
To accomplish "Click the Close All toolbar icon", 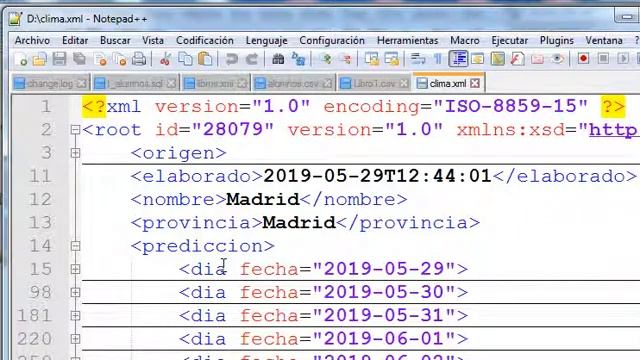I will tap(120, 59).
